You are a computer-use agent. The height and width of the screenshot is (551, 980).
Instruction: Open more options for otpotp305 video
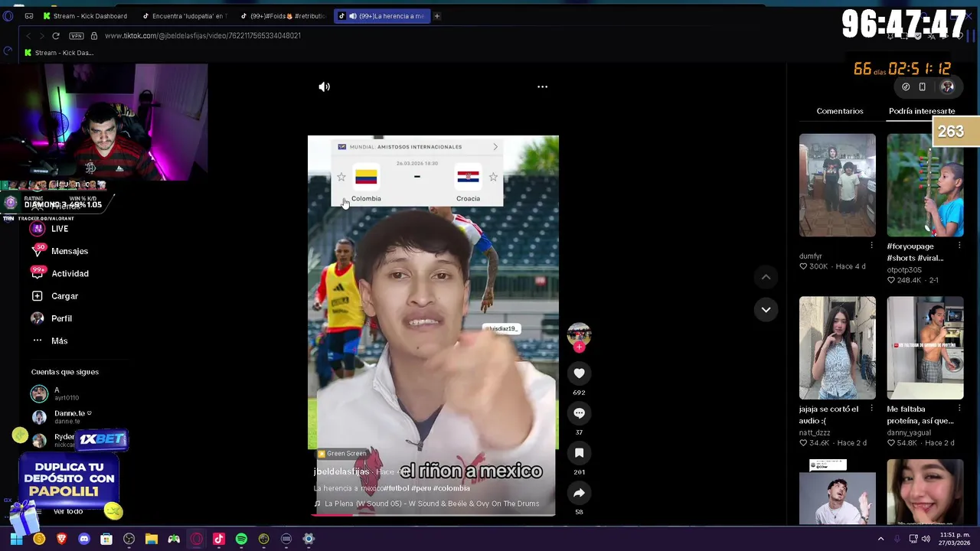pyautogui.click(x=959, y=246)
